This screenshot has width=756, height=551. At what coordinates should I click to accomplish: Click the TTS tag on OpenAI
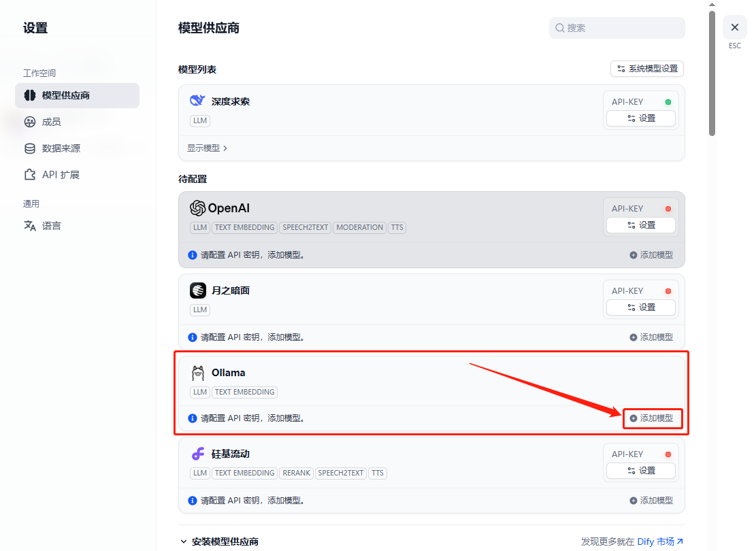tap(397, 227)
